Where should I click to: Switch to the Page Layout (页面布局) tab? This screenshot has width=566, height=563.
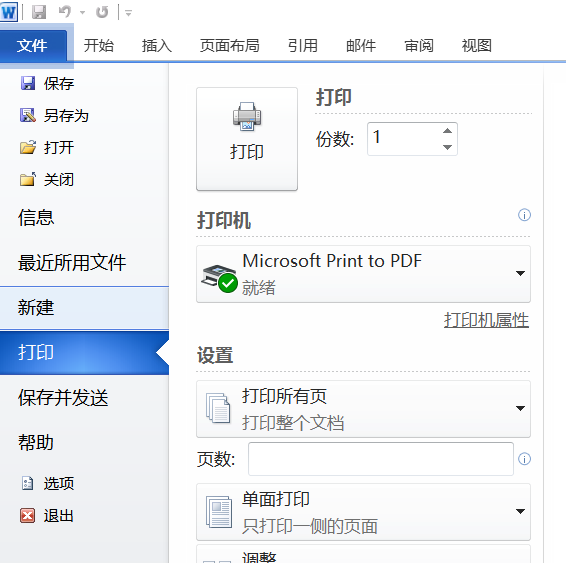230,45
